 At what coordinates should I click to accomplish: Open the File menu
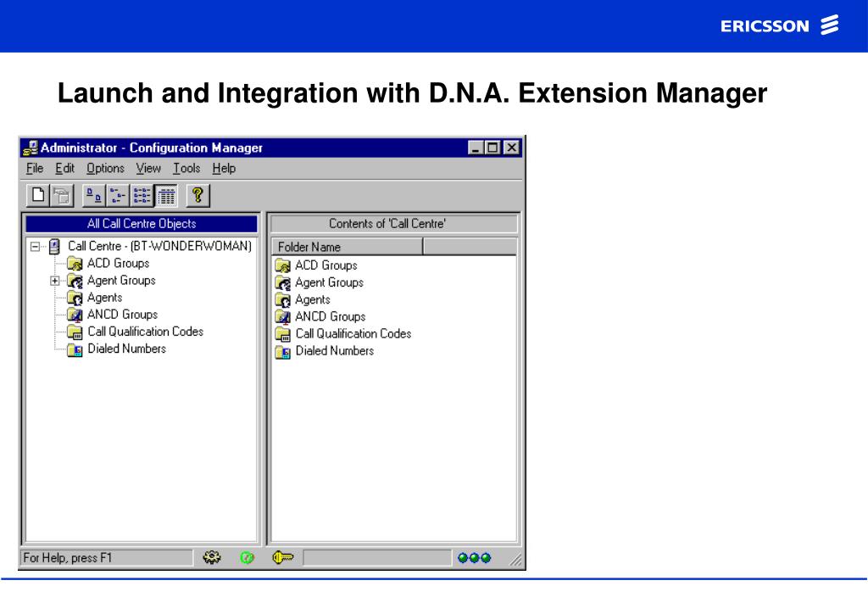[35, 168]
